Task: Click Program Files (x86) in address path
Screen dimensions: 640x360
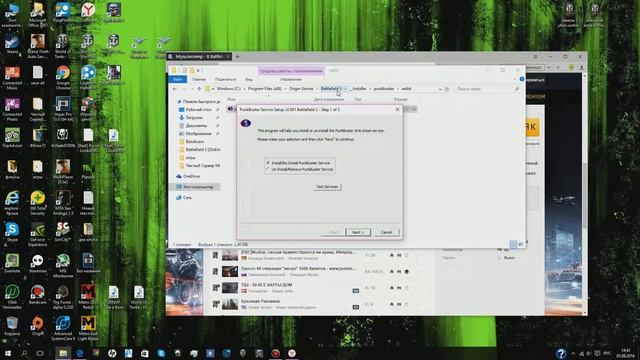Action: click(265, 89)
